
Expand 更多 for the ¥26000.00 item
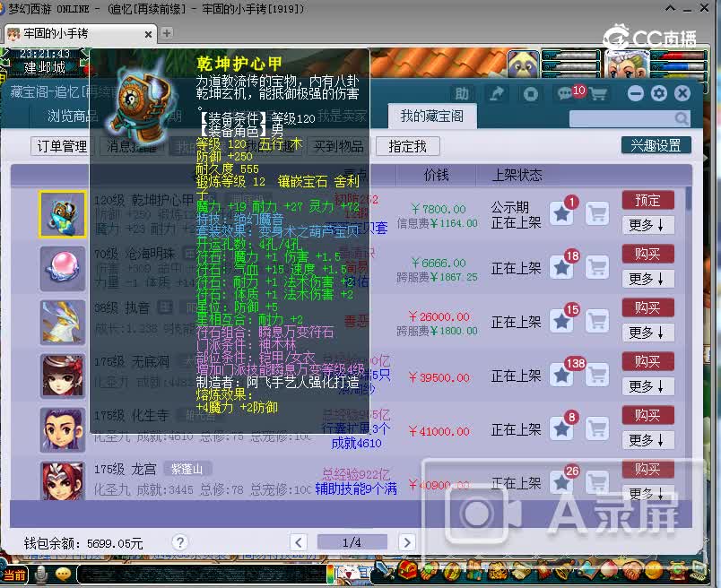647,333
